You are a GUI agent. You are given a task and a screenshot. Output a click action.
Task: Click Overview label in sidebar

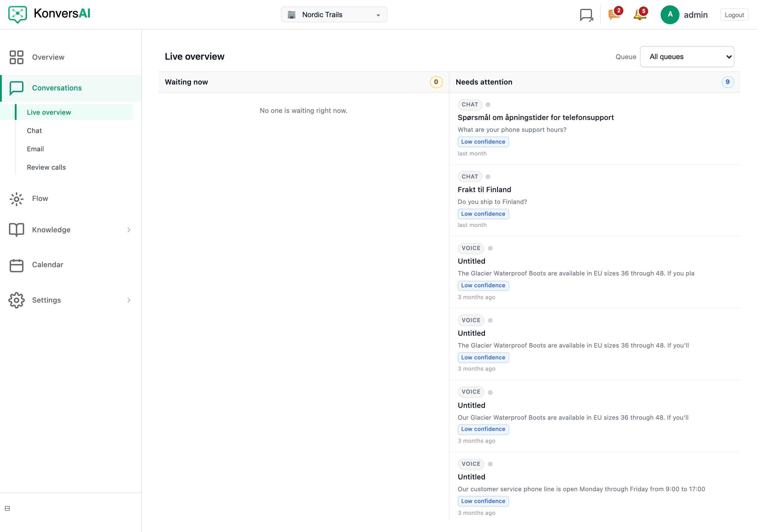pos(48,57)
